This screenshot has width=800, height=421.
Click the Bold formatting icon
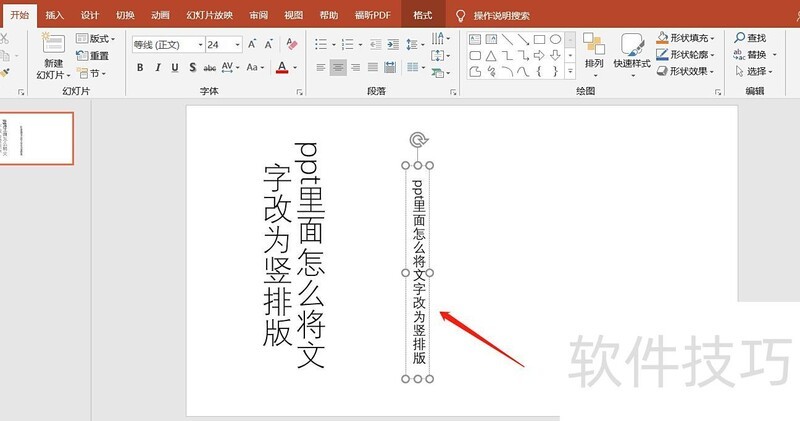click(x=140, y=67)
